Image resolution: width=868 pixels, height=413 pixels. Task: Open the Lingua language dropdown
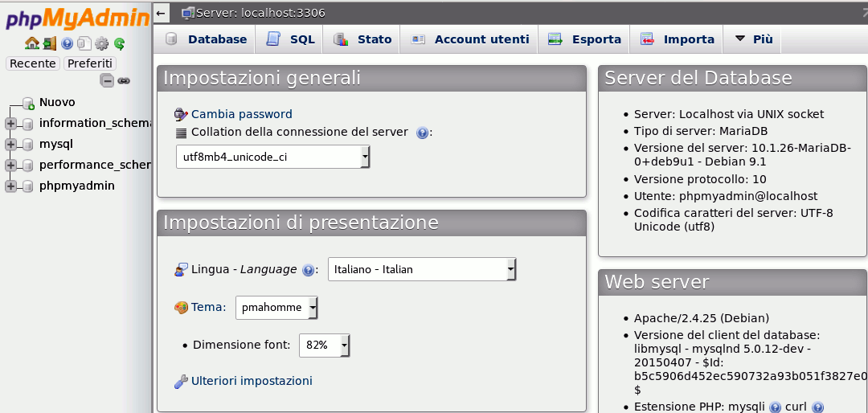click(x=423, y=270)
